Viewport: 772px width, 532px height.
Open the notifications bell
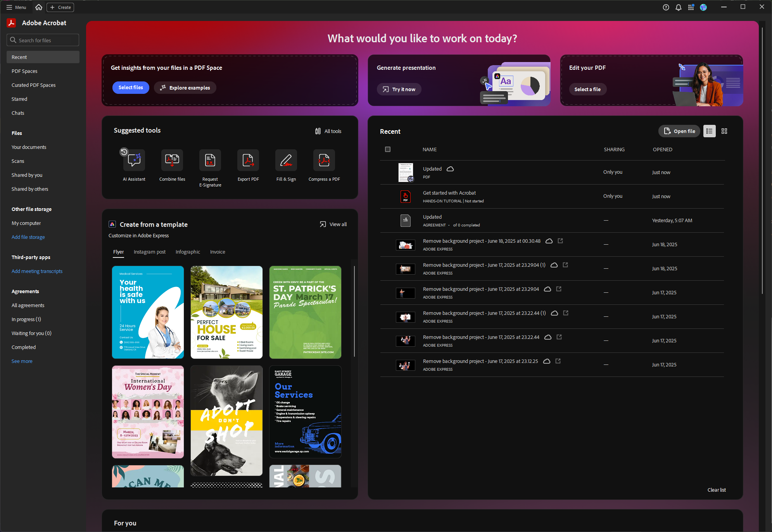(x=678, y=7)
